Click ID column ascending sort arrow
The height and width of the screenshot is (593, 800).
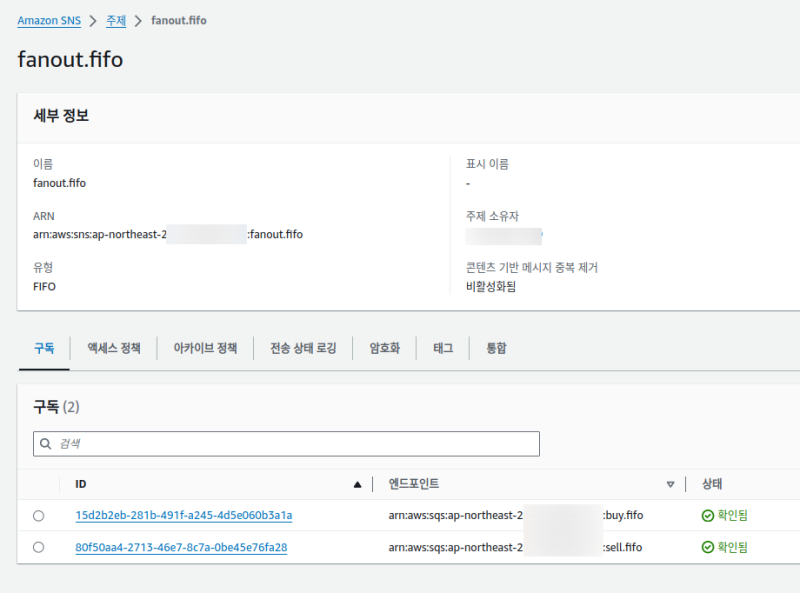click(x=357, y=485)
